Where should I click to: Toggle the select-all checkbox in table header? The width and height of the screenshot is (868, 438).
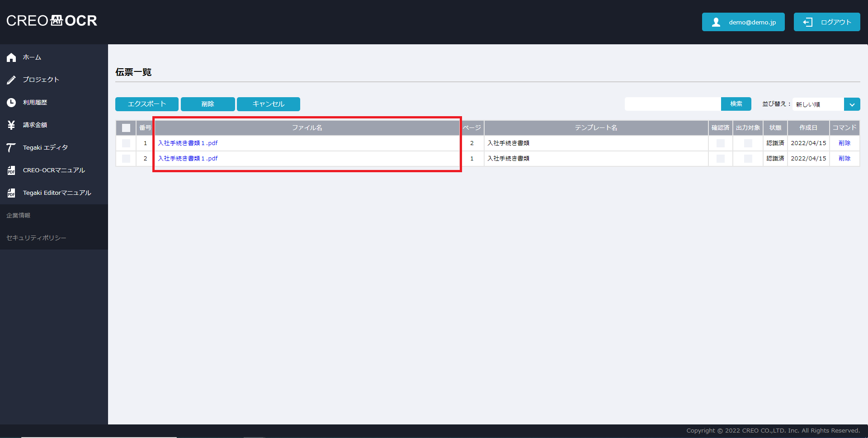tap(126, 128)
